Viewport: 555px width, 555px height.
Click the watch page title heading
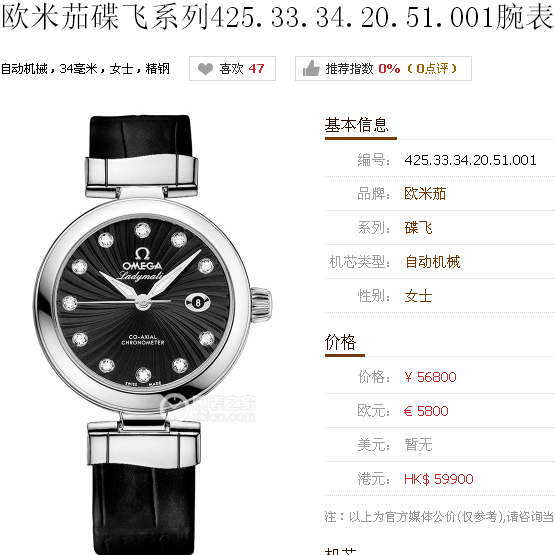[278, 17]
